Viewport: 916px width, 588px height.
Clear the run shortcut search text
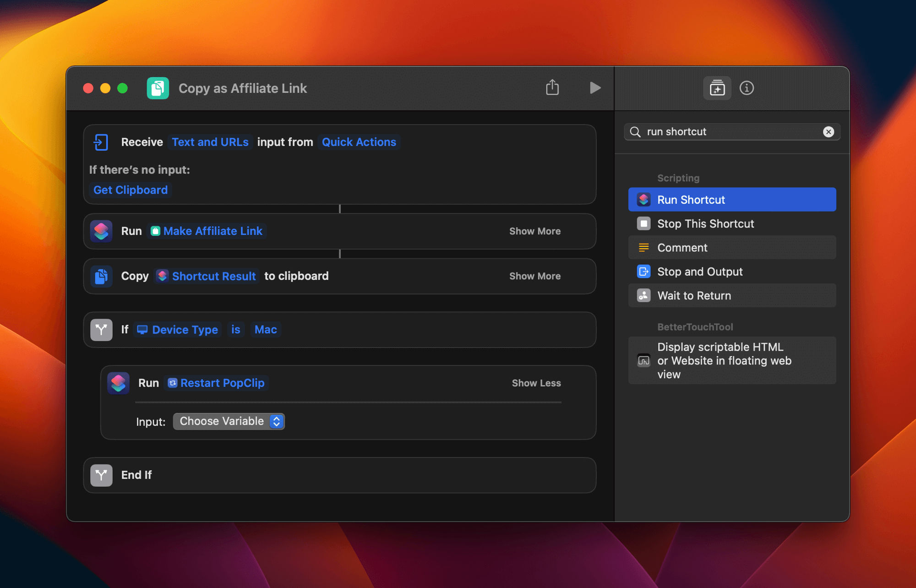pyautogui.click(x=828, y=132)
